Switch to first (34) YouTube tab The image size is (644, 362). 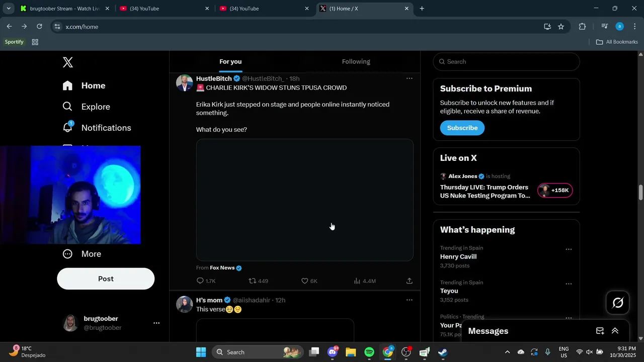165,9
